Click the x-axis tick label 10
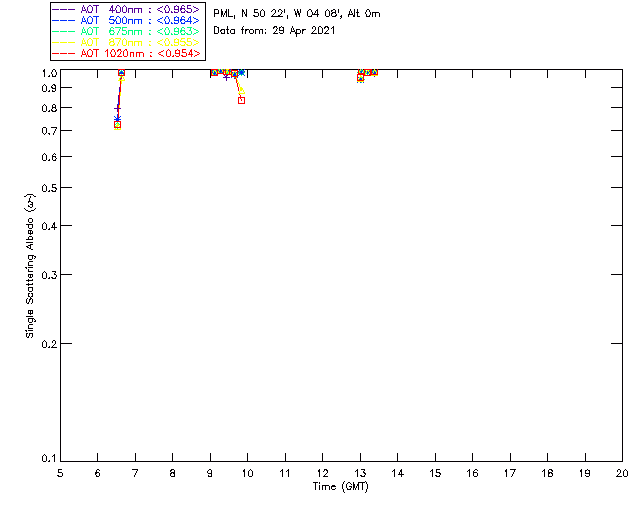Image resolution: width=640 pixels, height=512 pixels. [x=247, y=473]
